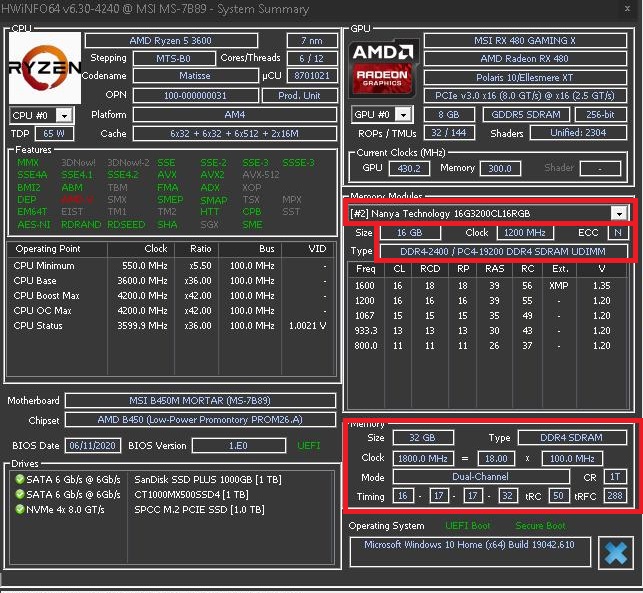This screenshot has height=593, width=643.
Task: Click the 6 / 12 cores/threads value
Action: (x=312, y=58)
